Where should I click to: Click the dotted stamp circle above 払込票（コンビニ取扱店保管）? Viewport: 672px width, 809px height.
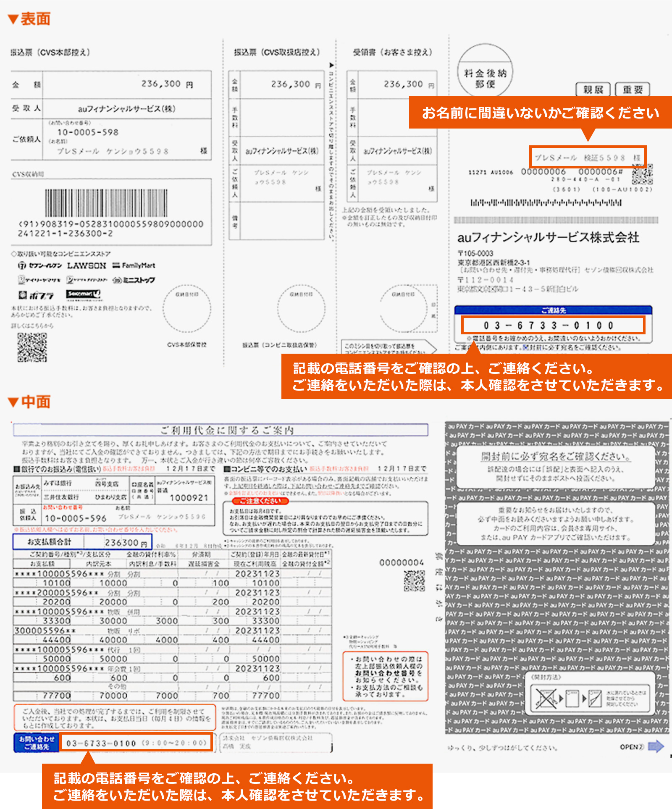[x=301, y=309]
